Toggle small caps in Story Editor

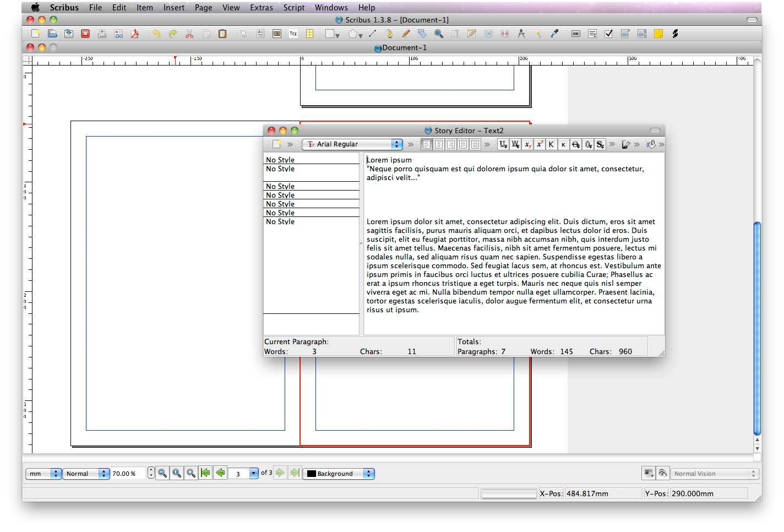[563, 144]
